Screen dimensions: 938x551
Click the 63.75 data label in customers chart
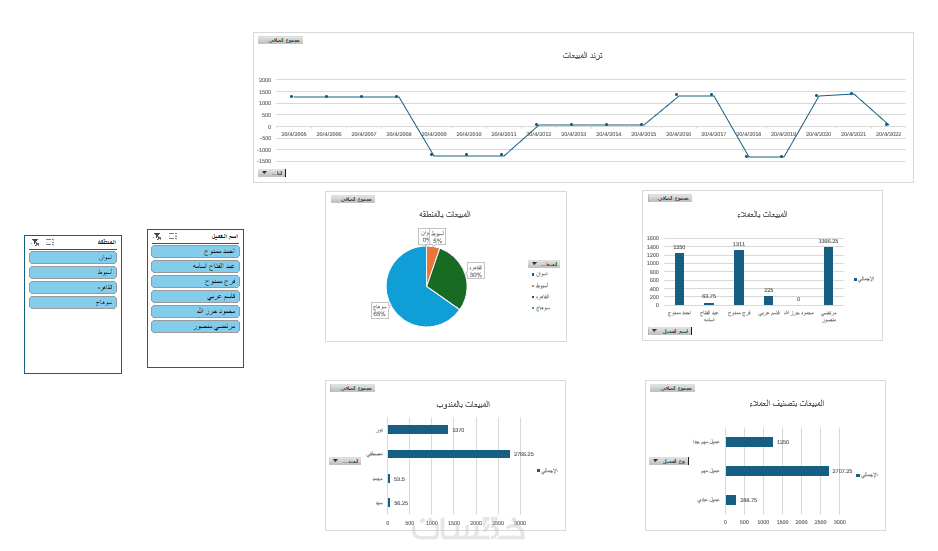click(709, 296)
